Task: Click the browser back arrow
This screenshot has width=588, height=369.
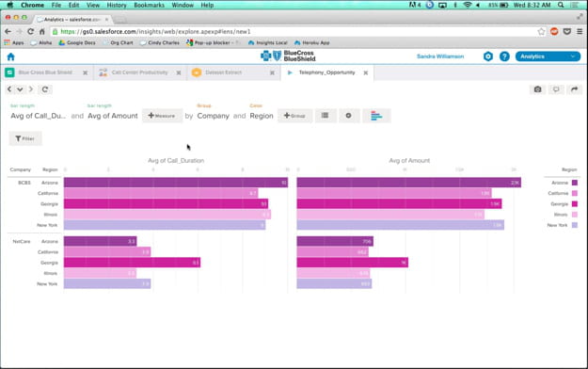Action: coord(8,31)
